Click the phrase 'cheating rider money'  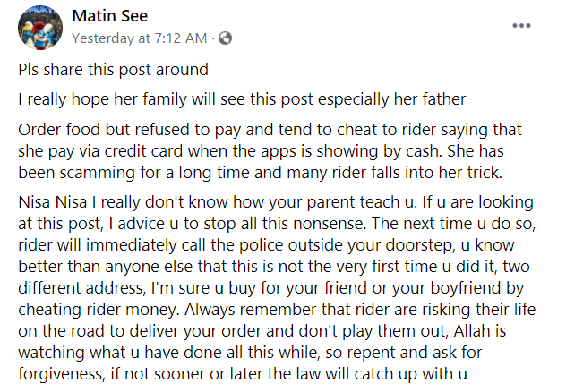tap(99, 310)
